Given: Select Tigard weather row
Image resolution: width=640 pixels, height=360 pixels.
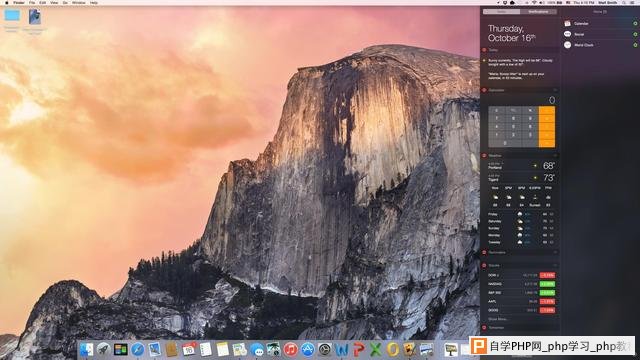Looking at the screenshot, I should click(521, 178).
